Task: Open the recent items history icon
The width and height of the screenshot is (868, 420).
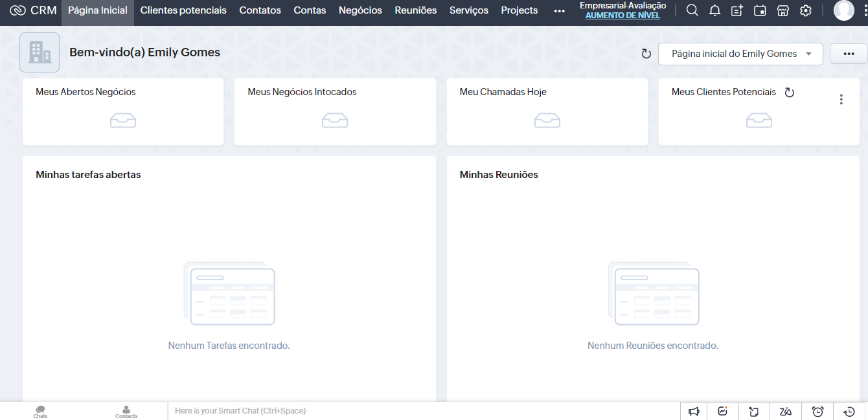Action: pyautogui.click(x=849, y=411)
